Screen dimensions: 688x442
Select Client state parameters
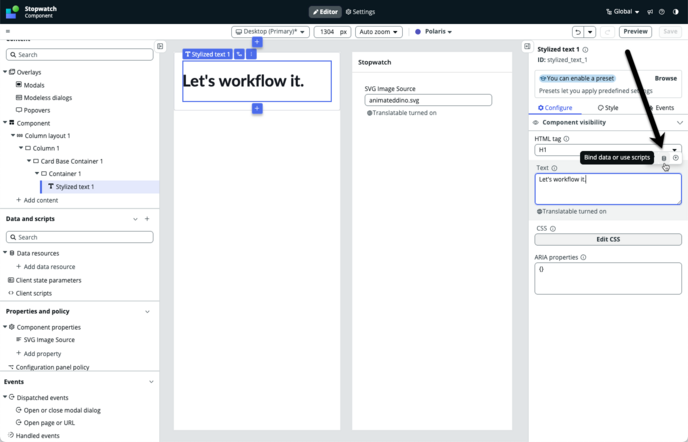coord(44,280)
